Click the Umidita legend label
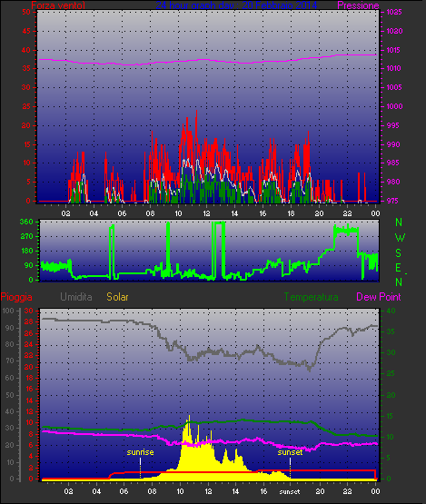The image size is (426, 504). [76, 297]
